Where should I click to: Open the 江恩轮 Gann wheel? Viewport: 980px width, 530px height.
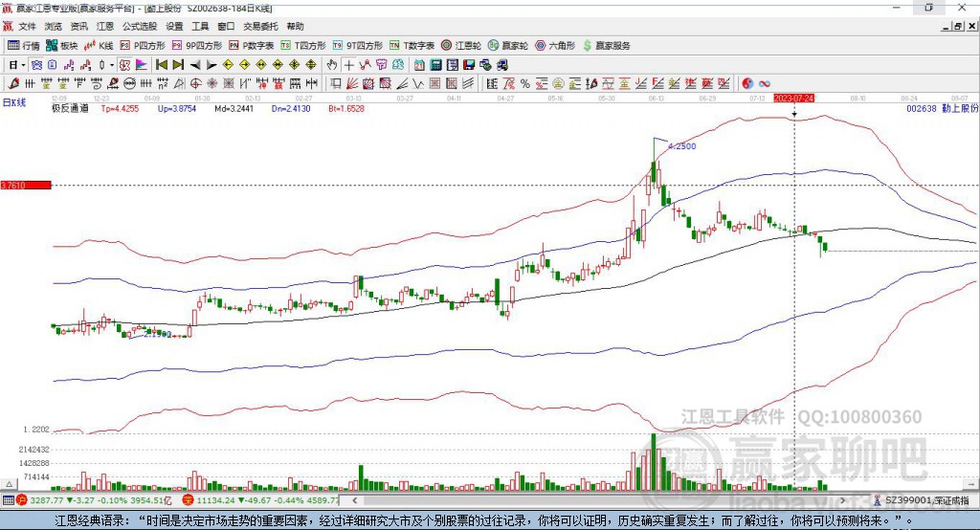pyautogui.click(x=461, y=46)
